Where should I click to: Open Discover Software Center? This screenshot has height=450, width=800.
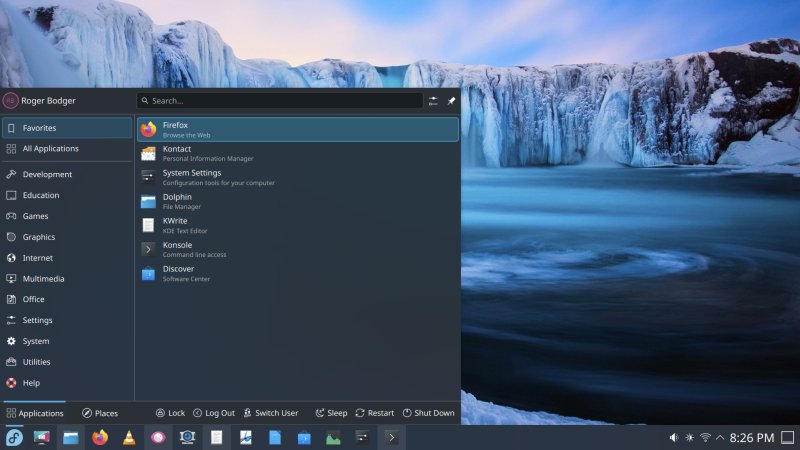[297, 273]
